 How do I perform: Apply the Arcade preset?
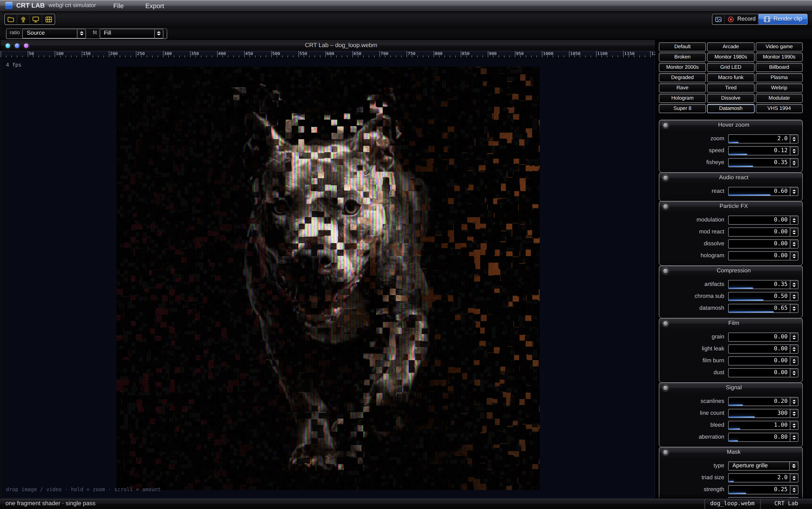click(731, 47)
